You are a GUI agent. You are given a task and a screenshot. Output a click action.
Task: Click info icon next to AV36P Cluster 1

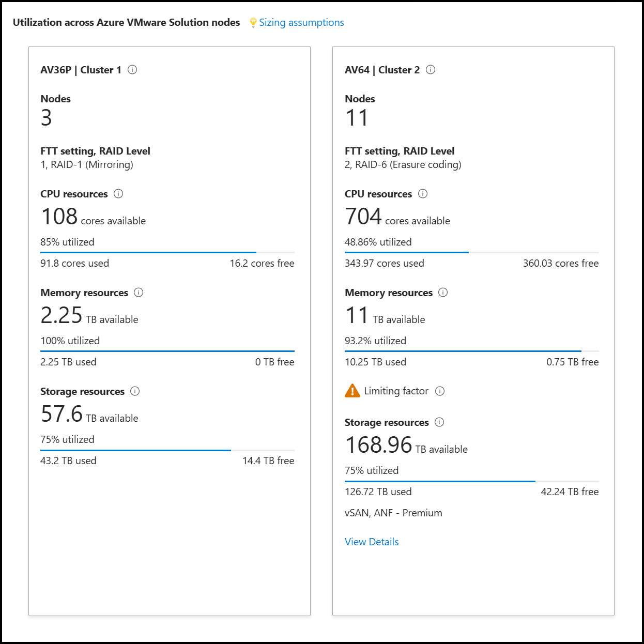132,70
